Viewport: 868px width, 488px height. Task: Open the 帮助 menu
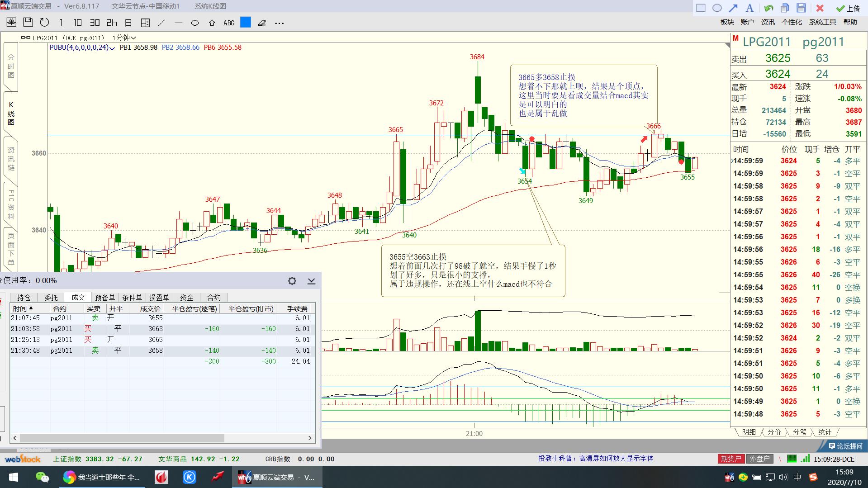tap(850, 22)
